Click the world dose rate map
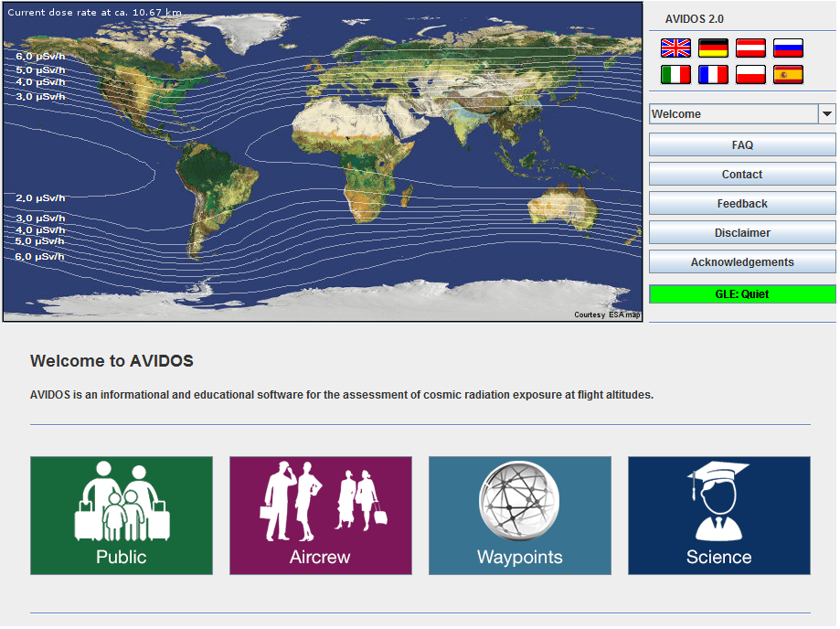Viewport: 840px width, 629px height. [323, 162]
